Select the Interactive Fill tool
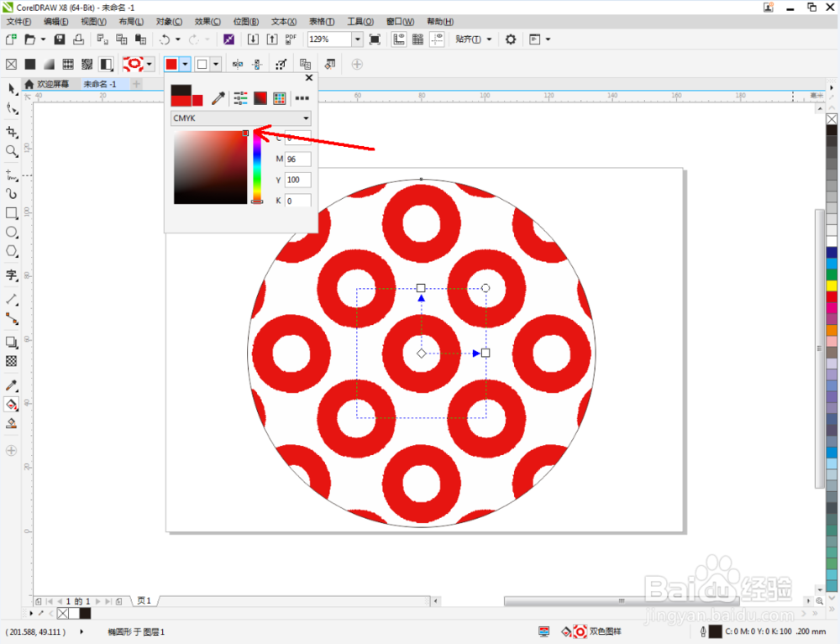 [12, 404]
